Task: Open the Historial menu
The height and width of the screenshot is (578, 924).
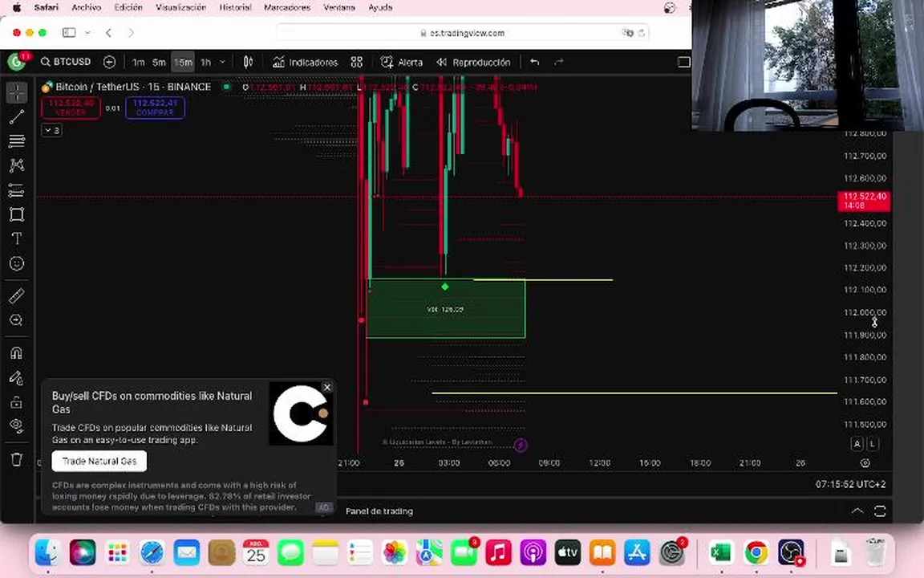Action: (235, 8)
